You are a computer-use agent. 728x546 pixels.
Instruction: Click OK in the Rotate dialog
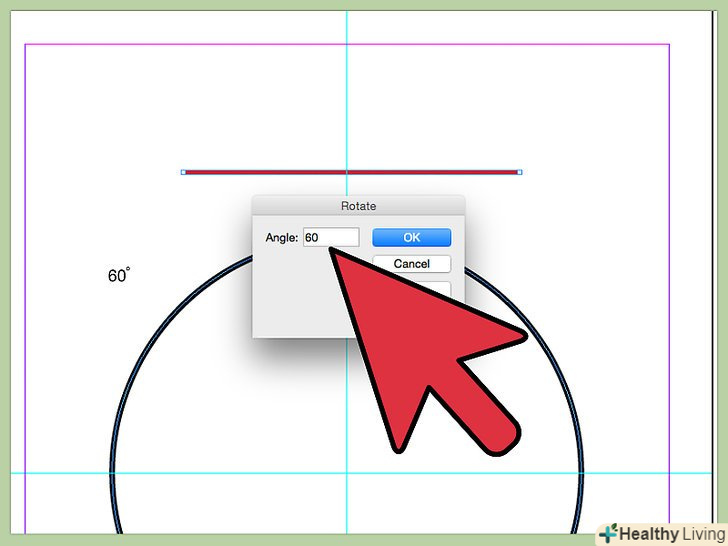[x=411, y=237]
